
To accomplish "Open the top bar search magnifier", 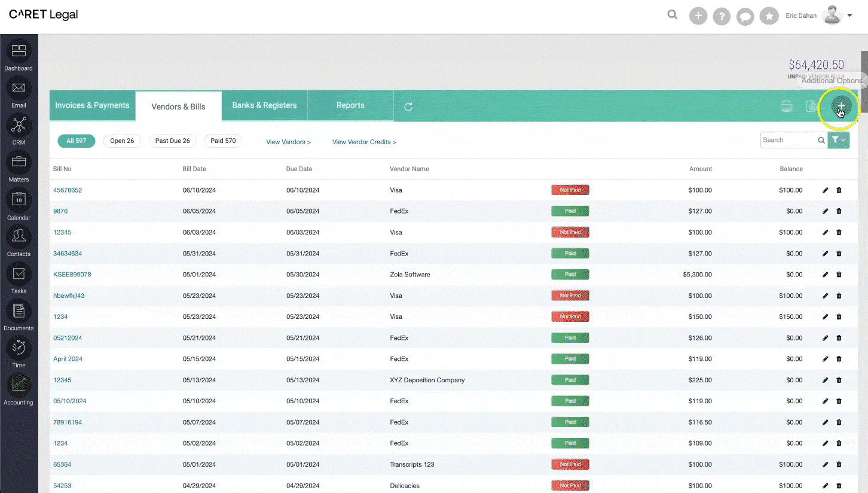I will pos(673,16).
